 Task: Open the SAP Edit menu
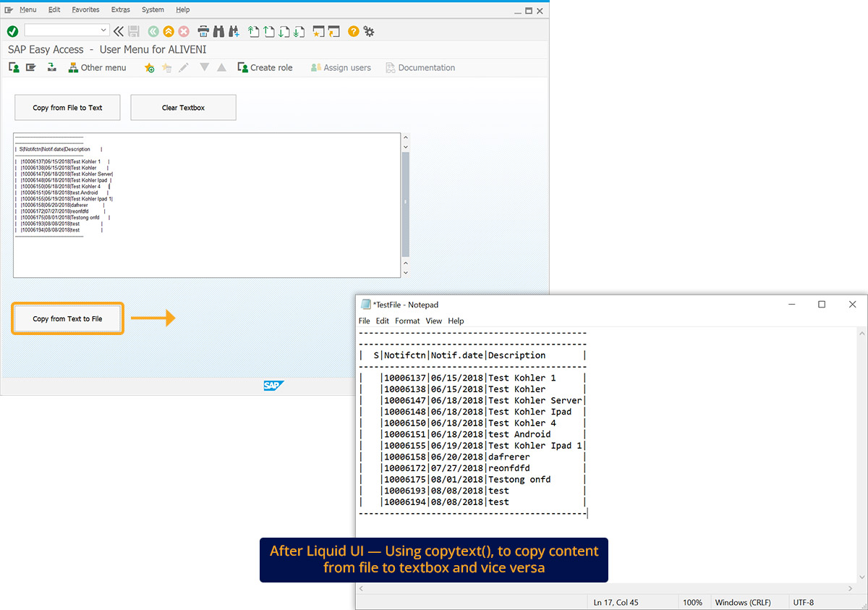[54, 9]
